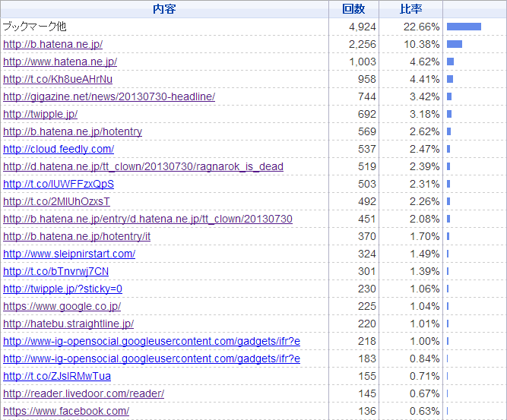Visit the www.sleipnirstart.com link
This screenshot has width=507, height=420.
(69, 254)
